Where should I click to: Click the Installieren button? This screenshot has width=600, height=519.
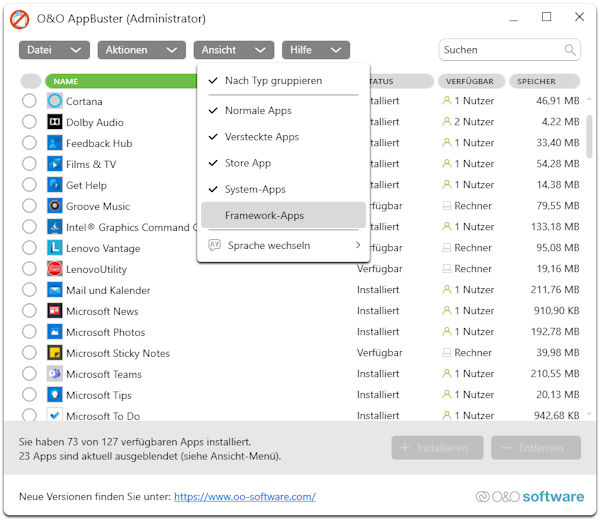tap(437, 448)
